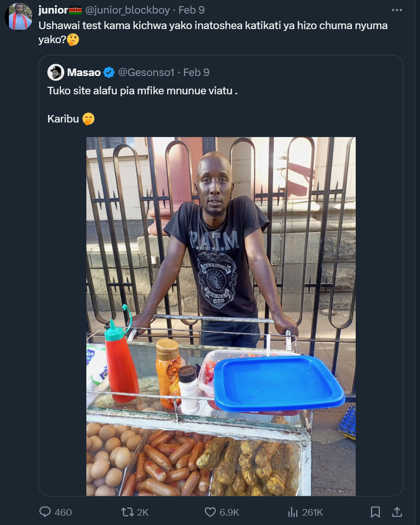
Task: Open junior's profile avatar picture
Action: point(19,16)
